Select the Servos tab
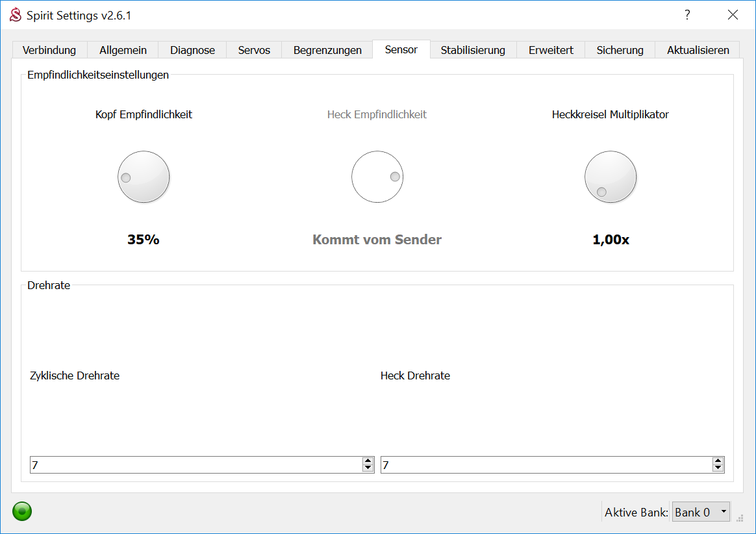 point(254,50)
